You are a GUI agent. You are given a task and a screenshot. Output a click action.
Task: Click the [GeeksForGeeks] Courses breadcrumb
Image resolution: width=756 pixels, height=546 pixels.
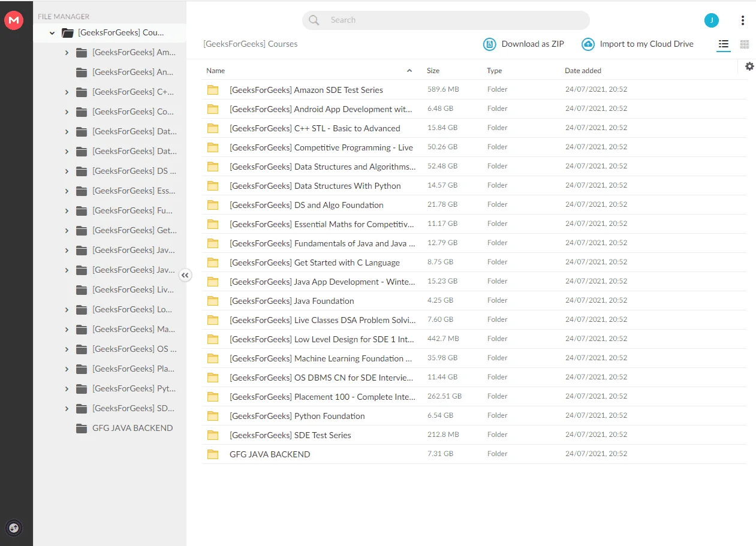[251, 44]
